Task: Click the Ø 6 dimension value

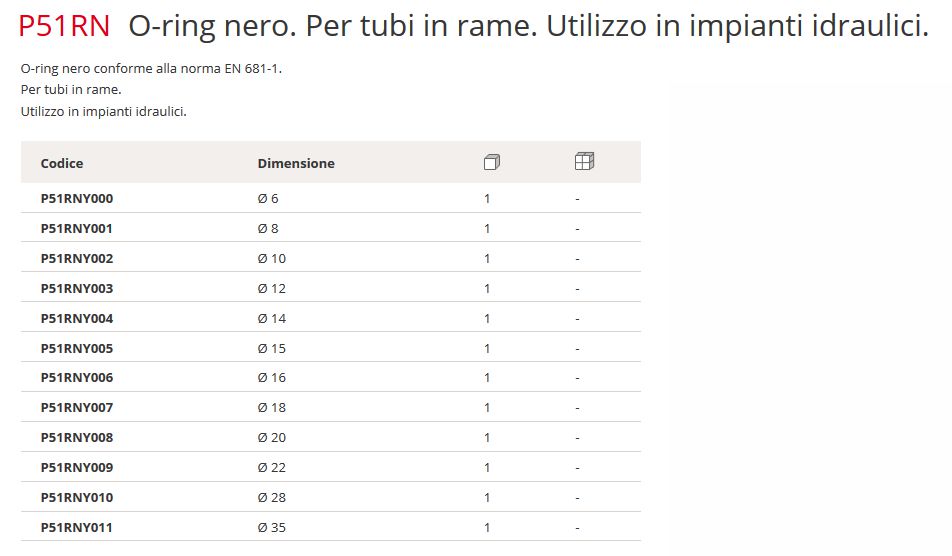Action: [268, 198]
